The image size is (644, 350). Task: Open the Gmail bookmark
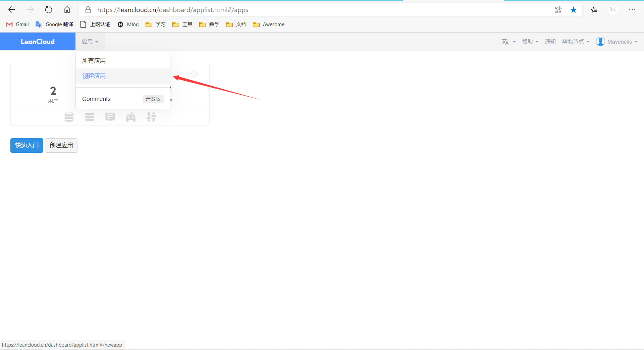coord(17,24)
